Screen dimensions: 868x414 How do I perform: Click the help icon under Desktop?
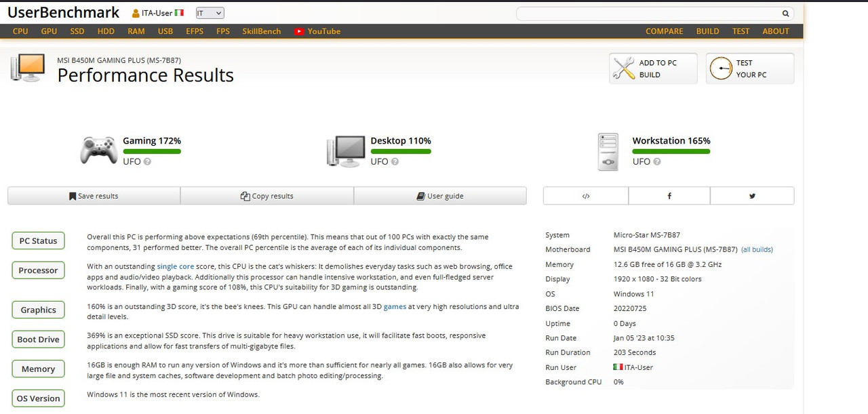tap(395, 162)
